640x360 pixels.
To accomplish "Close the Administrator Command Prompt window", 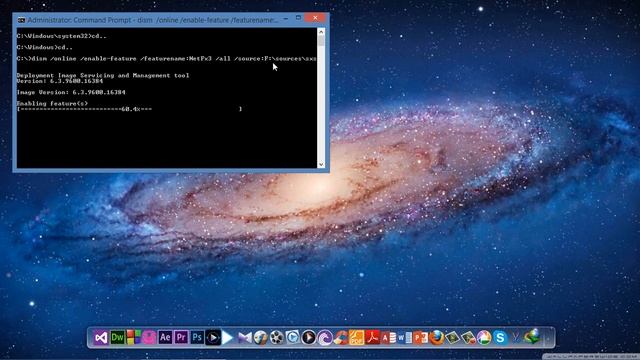I will [x=315, y=18].
